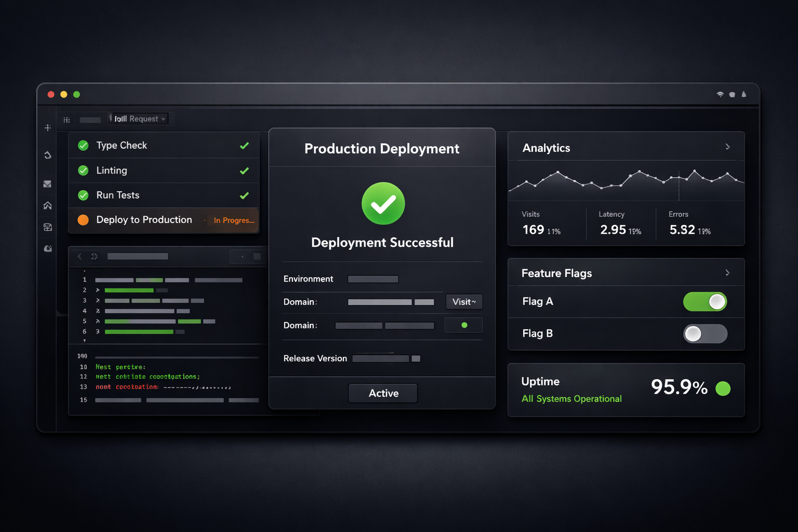Expand the Analytics panel chevron
The height and width of the screenshot is (532, 798).
727,147
